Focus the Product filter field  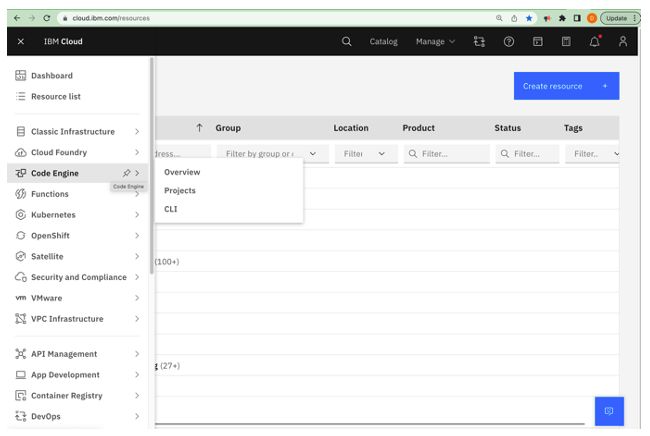[x=446, y=154]
